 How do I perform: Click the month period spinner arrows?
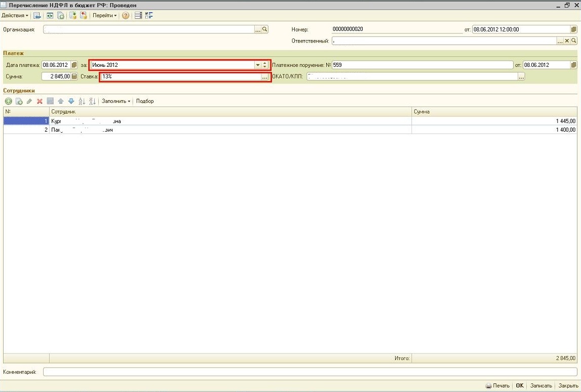coord(265,65)
